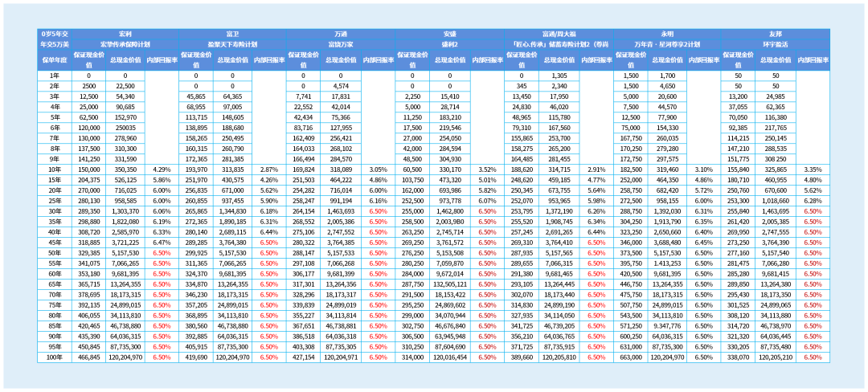Select the cell showing 427,154

tap(303, 357)
